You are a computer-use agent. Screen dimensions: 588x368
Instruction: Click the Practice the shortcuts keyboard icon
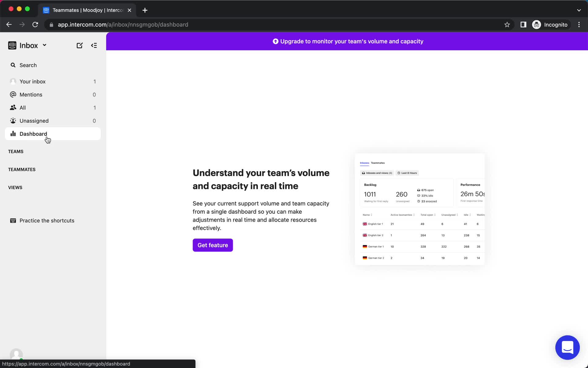(x=13, y=220)
